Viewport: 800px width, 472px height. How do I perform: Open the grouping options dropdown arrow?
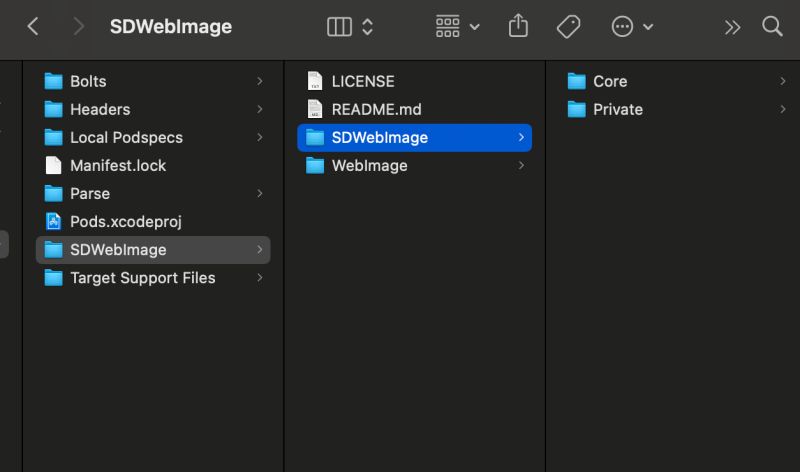point(474,27)
